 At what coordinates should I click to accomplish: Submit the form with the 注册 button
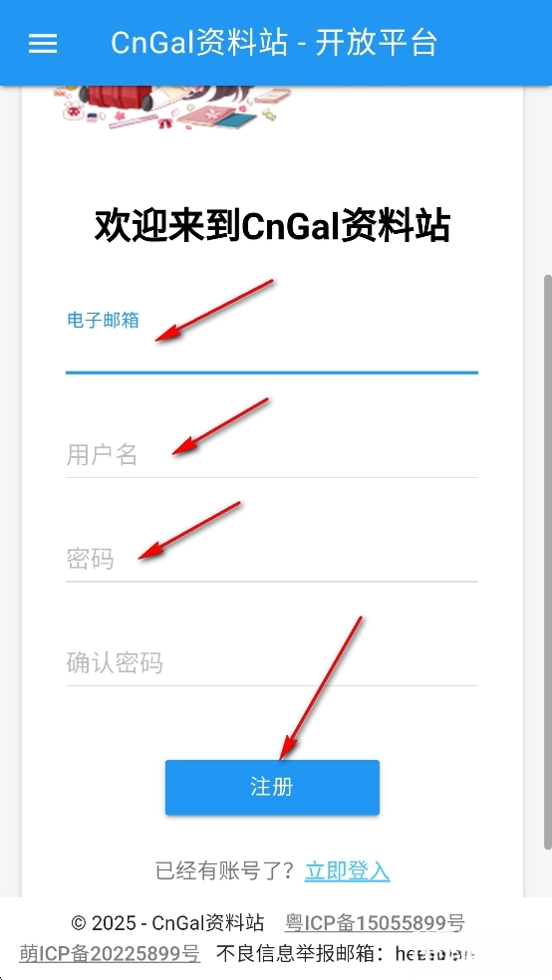272,788
